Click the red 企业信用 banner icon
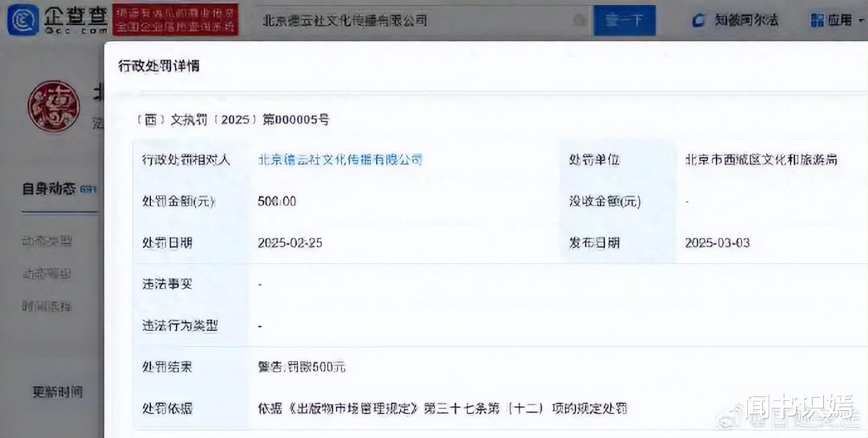The height and width of the screenshot is (438, 868). (x=175, y=20)
